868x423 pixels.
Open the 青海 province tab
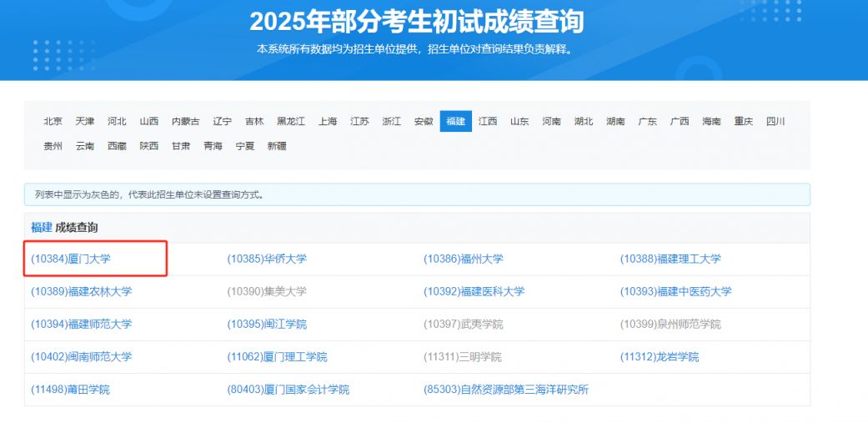213,146
